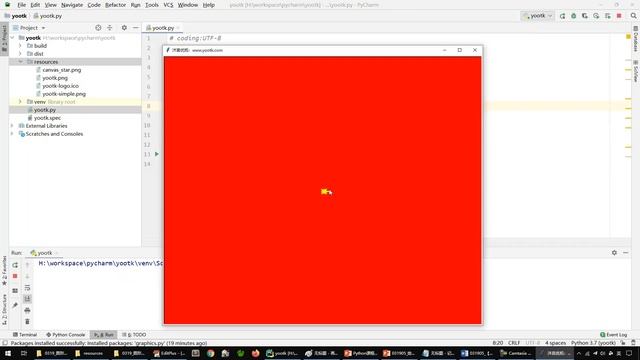Open Project panel settings gear
Screen dimensions: 640x360
tap(124, 28)
